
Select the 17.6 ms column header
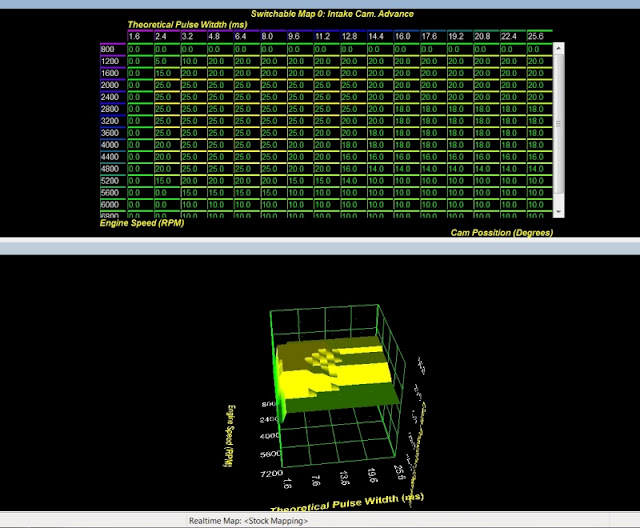(x=433, y=36)
